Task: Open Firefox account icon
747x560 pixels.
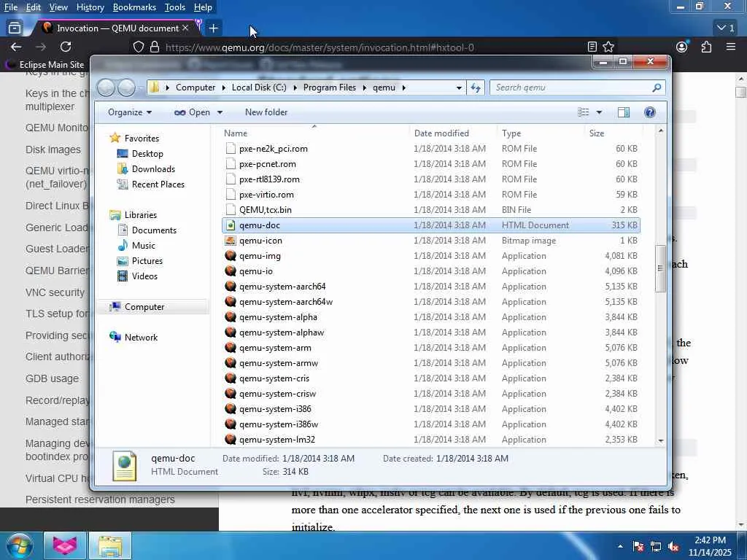Action: [x=682, y=47]
